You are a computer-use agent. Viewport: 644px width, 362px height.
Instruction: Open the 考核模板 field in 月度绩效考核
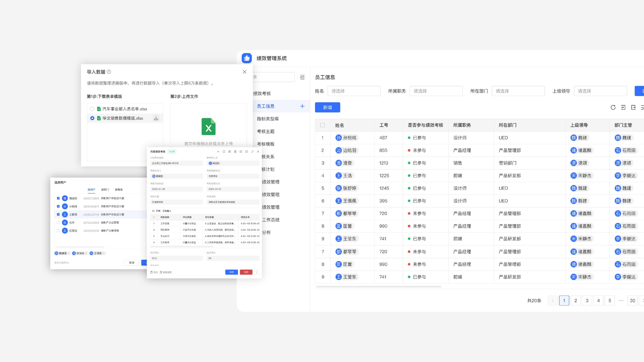[x=233, y=202]
